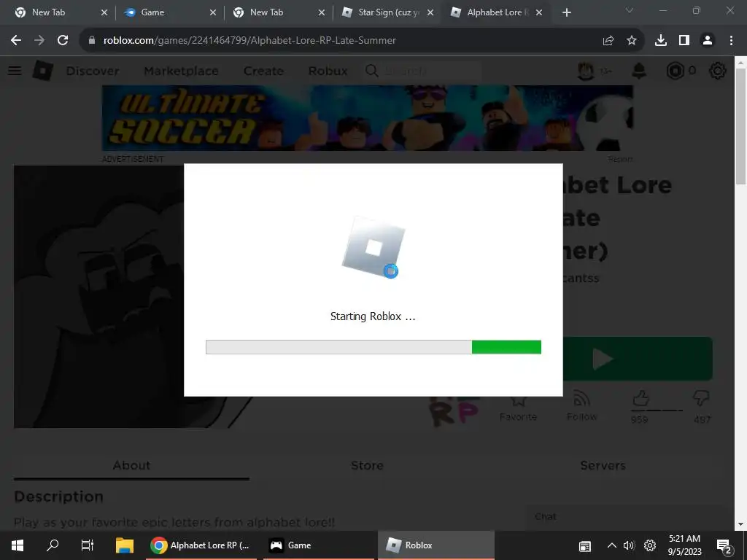Click the Ultimate Soccer ad banner
Screen dimensions: 747x560
click(x=368, y=118)
